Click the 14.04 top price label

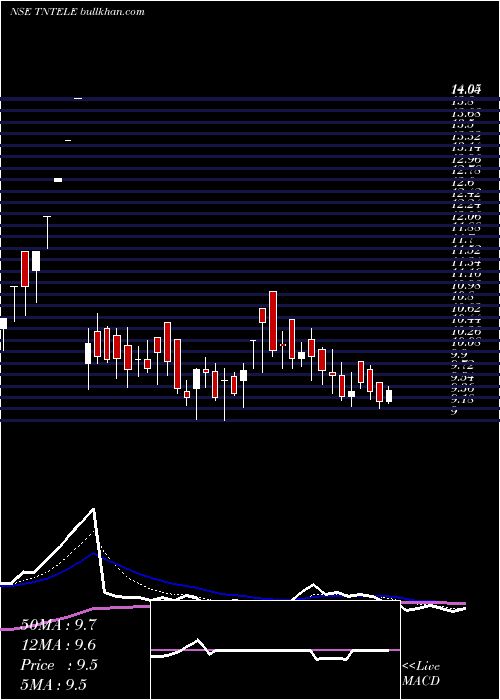pos(466,90)
